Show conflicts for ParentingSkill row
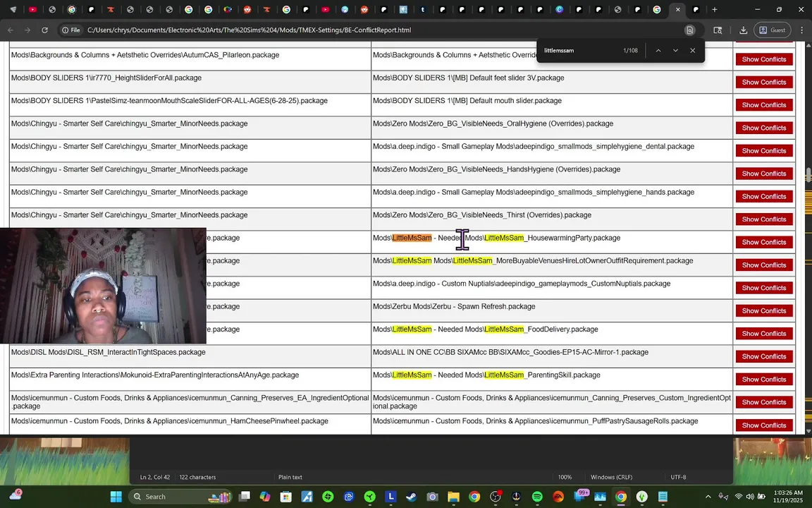This screenshot has height=508, width=812. [764, 379]
